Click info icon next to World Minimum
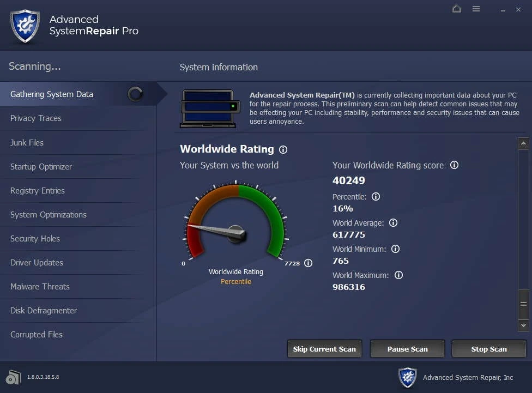The width and height of the screenshot is (532, 393). click(395, 249)
